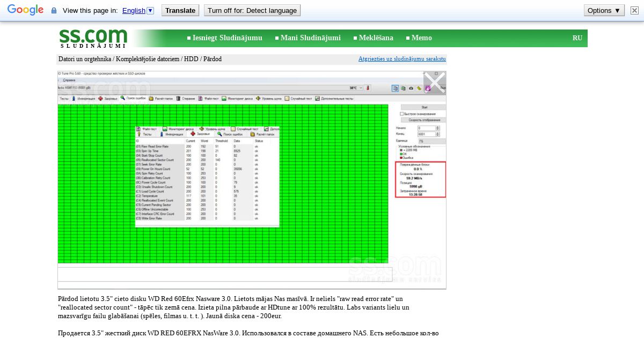Screen dimensions: 644x338
Task: Open the ss.com Sludinājumi logo
Action: (x=93, y=38)
